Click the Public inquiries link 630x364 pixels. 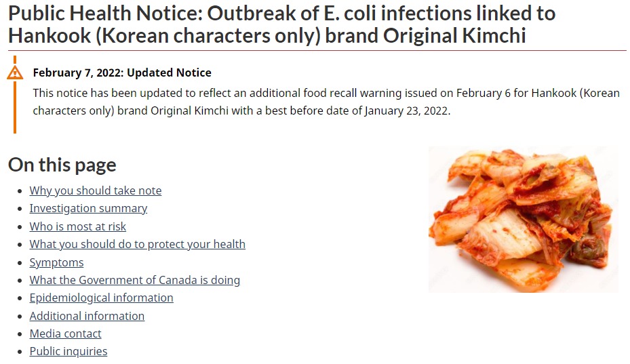click(68, 351)
